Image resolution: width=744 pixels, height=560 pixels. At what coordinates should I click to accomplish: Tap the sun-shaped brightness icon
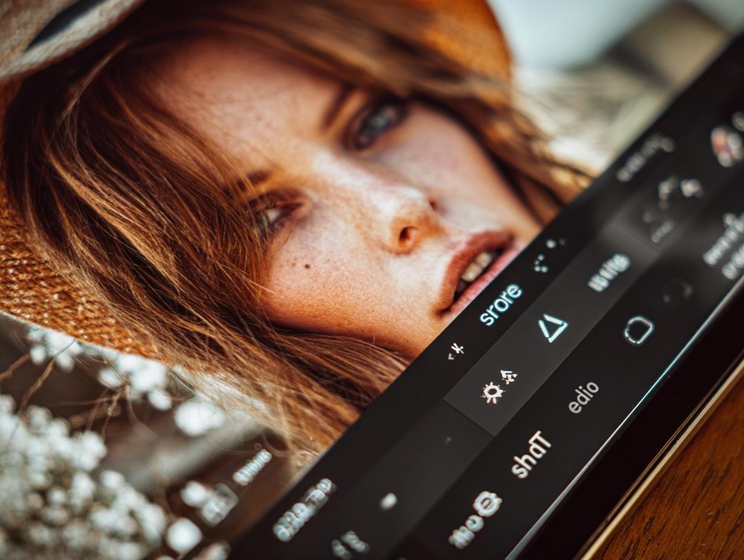tap(492, 393)
